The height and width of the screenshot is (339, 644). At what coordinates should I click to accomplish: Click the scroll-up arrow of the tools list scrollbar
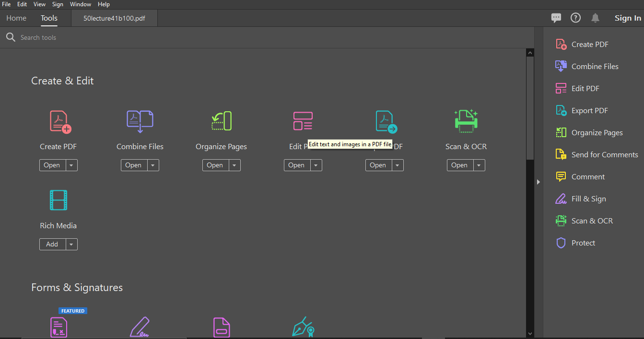click(x=530, y=52)
